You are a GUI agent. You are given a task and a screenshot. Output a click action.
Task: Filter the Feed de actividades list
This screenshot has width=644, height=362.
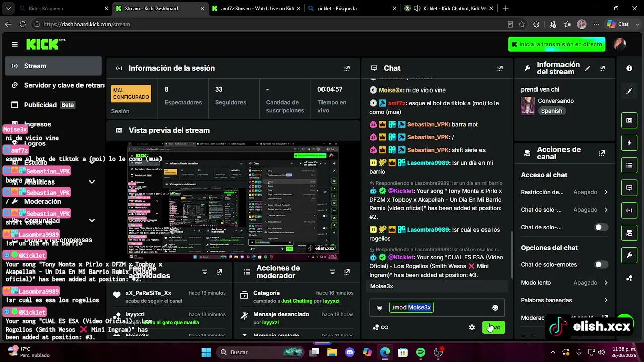tap(205, 272)
